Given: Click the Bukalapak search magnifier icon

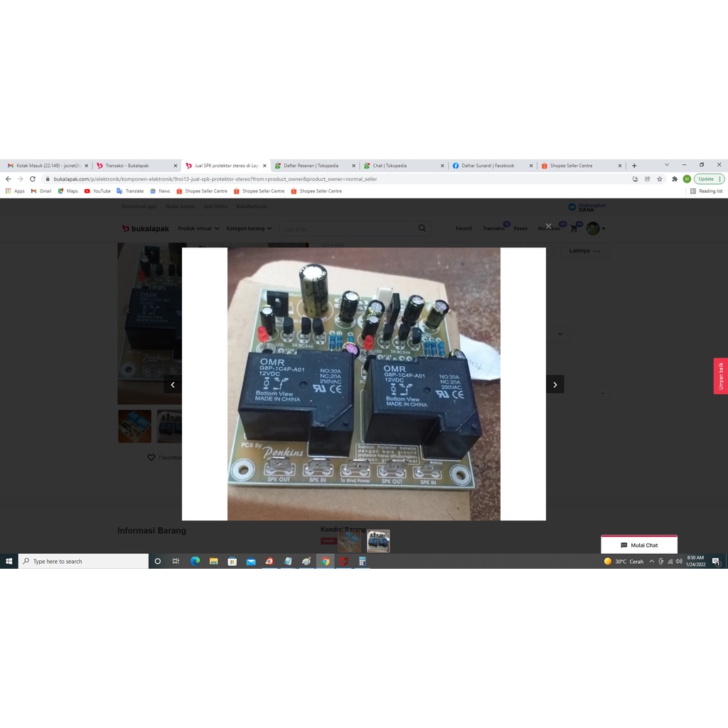Looking at the screenshot, I should coord(422,228).
